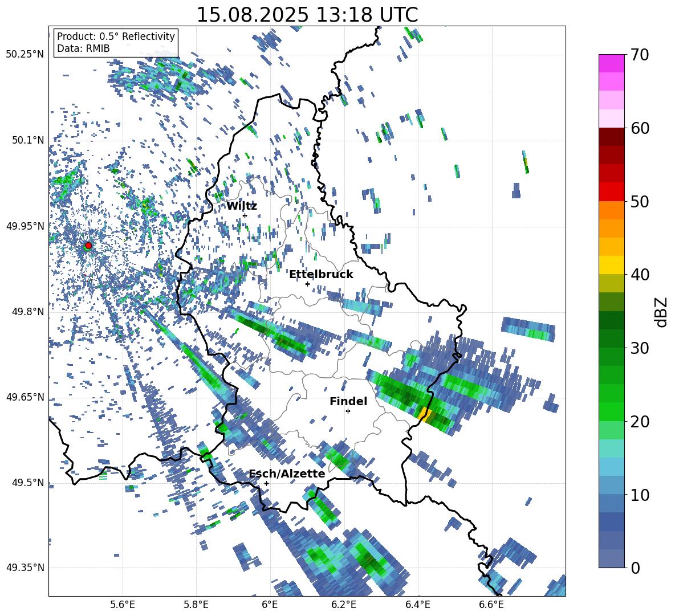Click the 5.6°E longitude label

point(123,605)
